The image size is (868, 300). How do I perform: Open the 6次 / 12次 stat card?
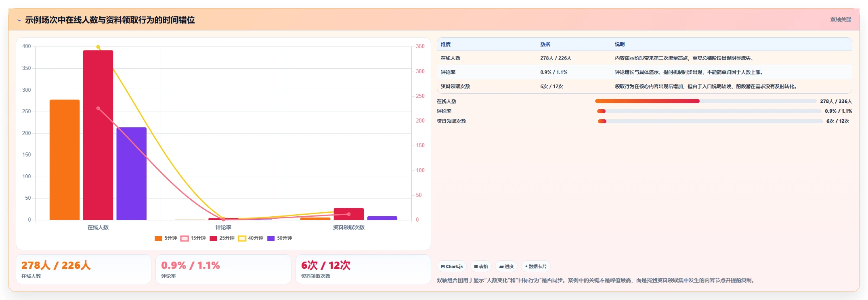[x=363, y=269]
